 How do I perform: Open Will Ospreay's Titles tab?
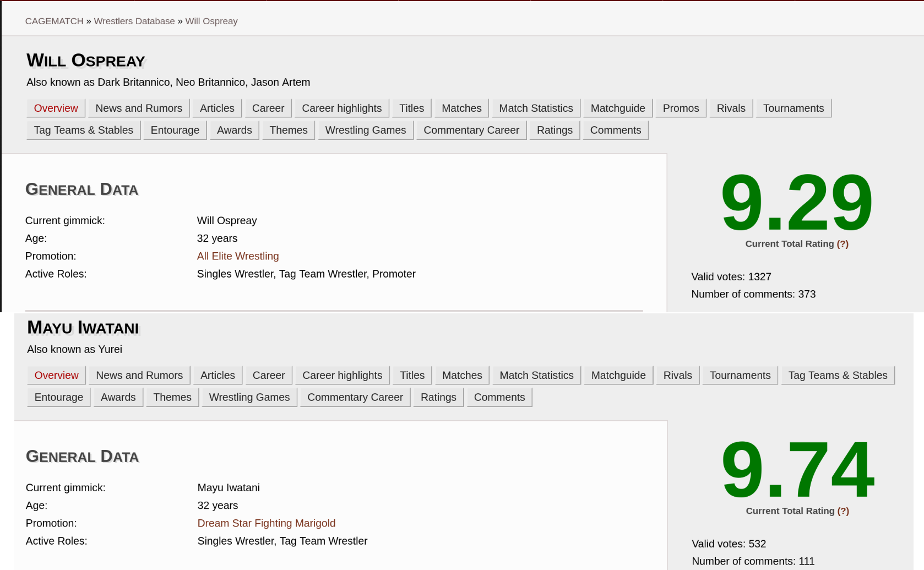click(x=412, y=108)
